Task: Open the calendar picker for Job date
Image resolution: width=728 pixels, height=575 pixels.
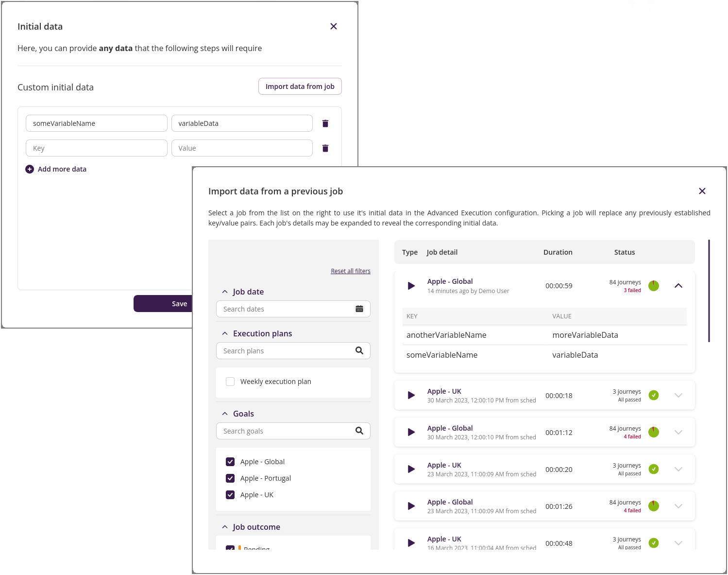Action: (x=359, y=309)
